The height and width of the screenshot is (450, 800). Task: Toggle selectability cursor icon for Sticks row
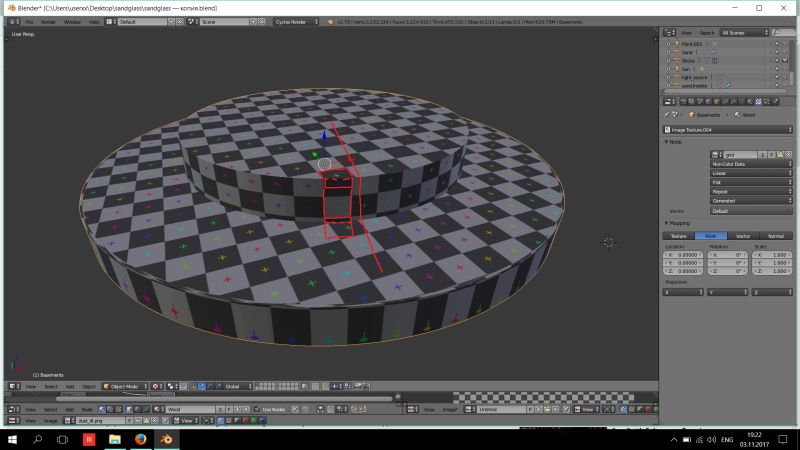coord(777,61)
